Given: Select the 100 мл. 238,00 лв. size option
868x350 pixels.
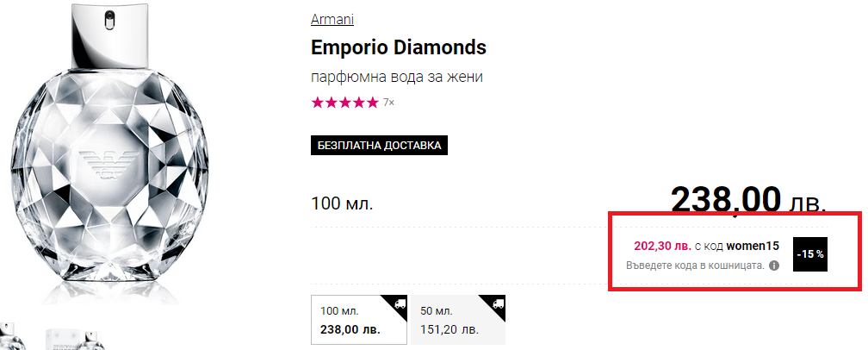Looking at the screenshot, I should (x=350, y=319).
